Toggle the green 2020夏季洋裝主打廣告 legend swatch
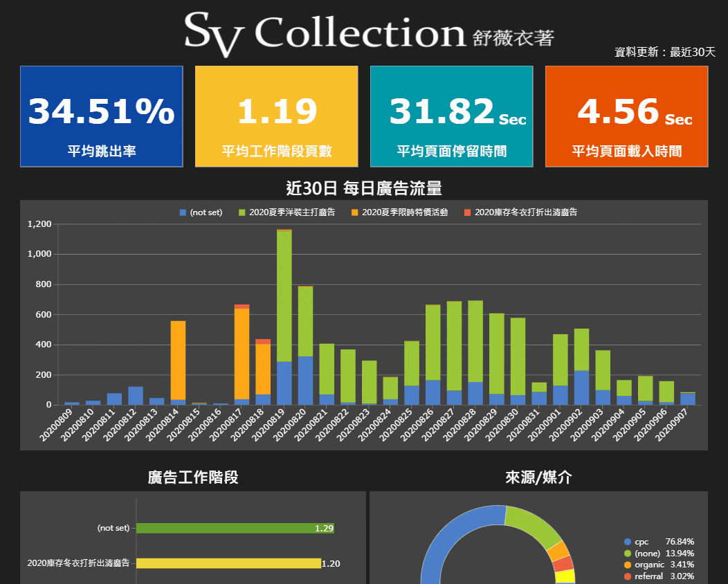Viewport: 728px width, 584px height. [242, 212]
